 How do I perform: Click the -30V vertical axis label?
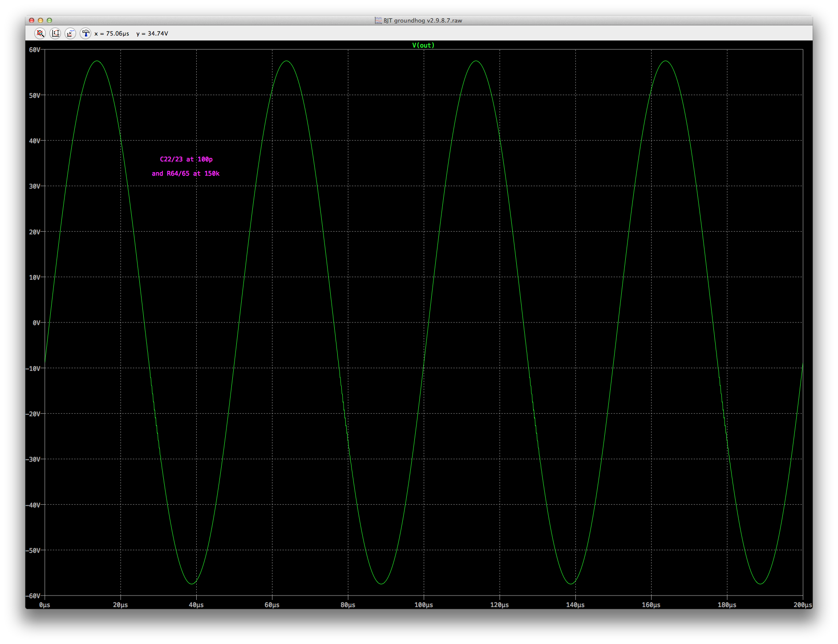(x=33, y=459)
